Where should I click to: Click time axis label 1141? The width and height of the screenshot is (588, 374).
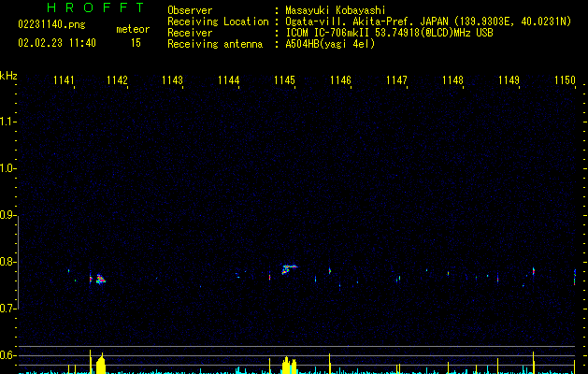[64, 80]
